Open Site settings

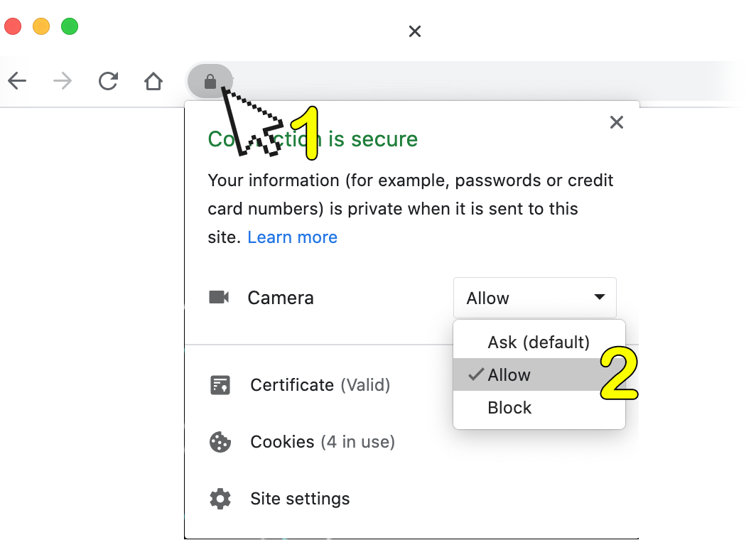pos(300,499)
